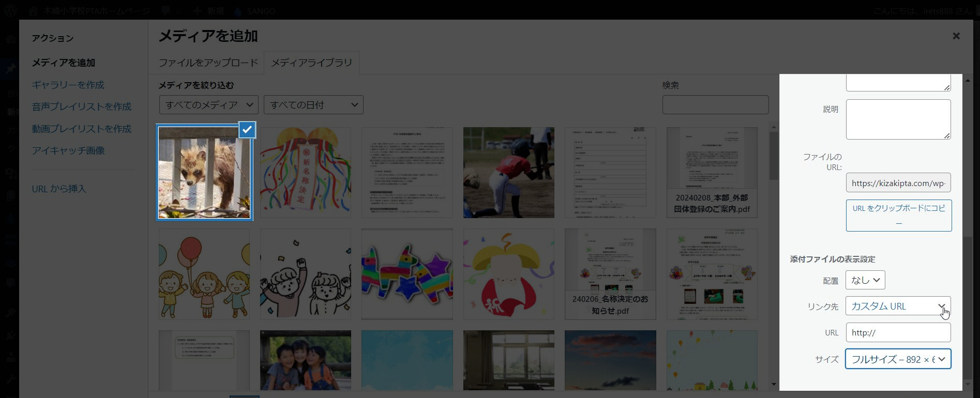Viewport: 980px width, 398px height.
Task: Click URL をクリップボードにコピー button
Action: tap(898, 215)
